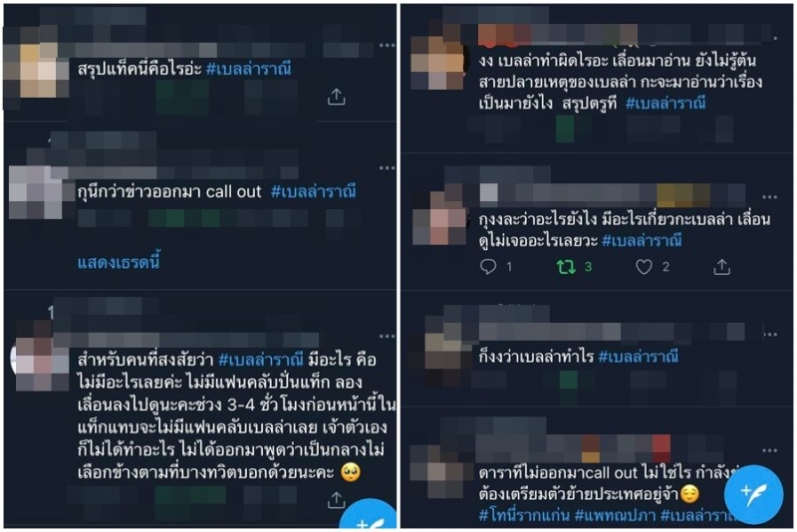Open the reply icon under กุงงละว่าอะไรยังไง tweet
The image size is (797, 532).
pyautogui.click(x=488, y=267)
